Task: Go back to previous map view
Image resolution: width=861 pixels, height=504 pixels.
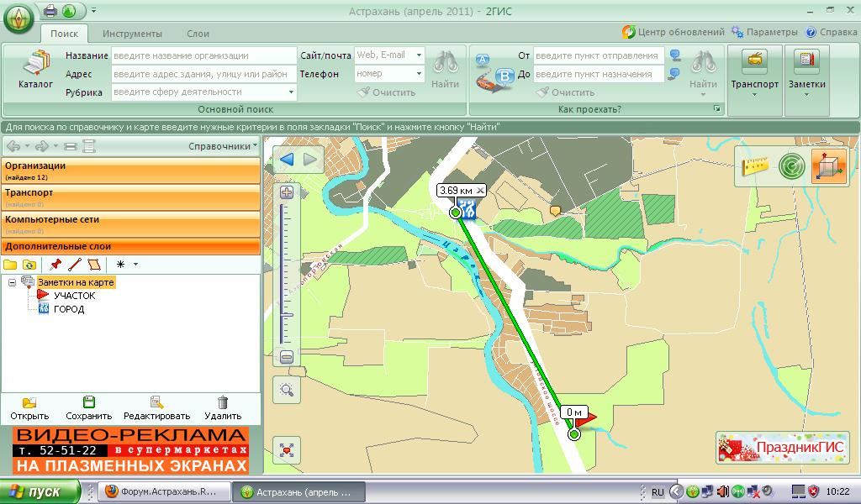Action: (288, 160)
